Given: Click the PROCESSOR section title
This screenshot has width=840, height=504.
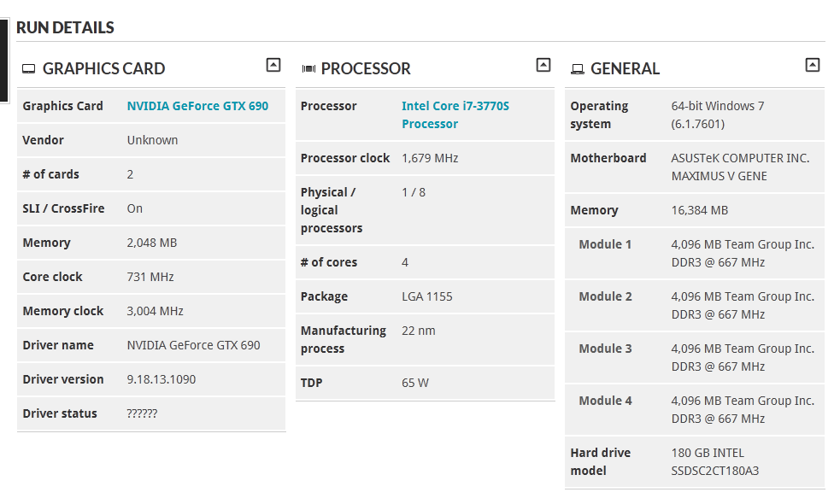Looking at the screenshot, I should pyautogui.click(x=366, y=68).
